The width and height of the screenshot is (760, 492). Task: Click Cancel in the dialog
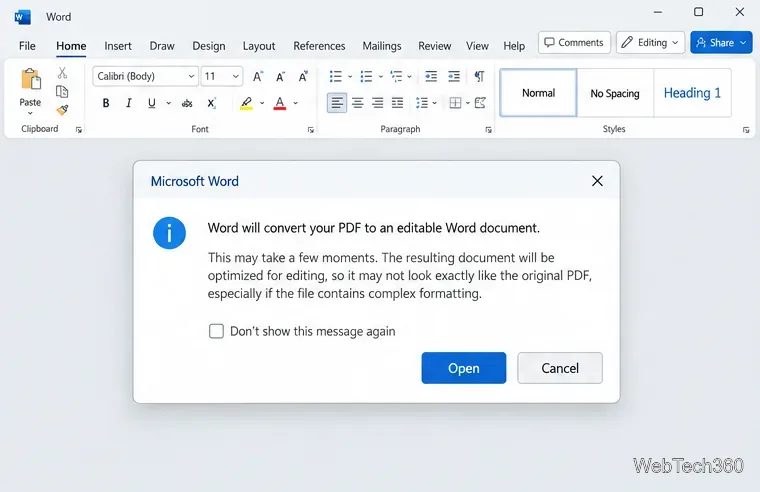(x=560, y=368)
